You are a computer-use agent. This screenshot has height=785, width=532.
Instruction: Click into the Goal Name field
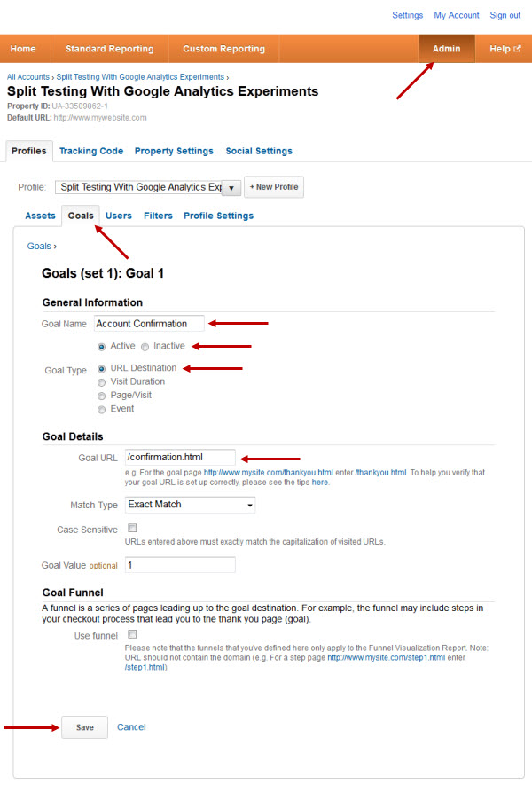(149, 324)
